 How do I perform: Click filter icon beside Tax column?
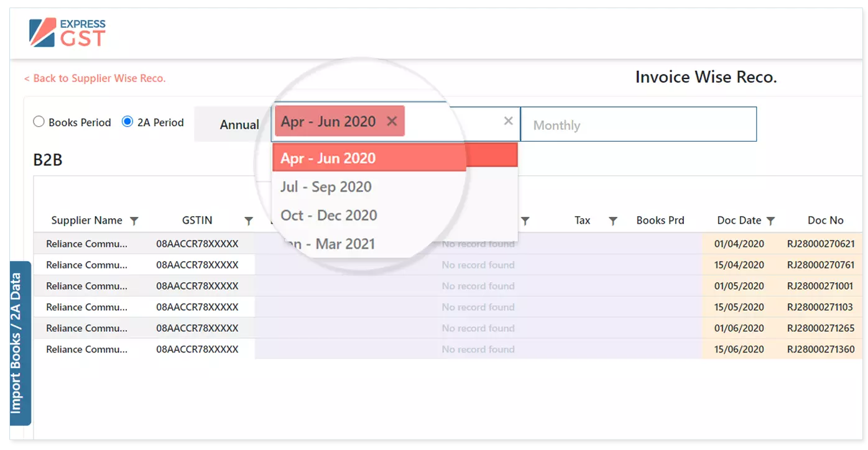(x=612, y=221)
